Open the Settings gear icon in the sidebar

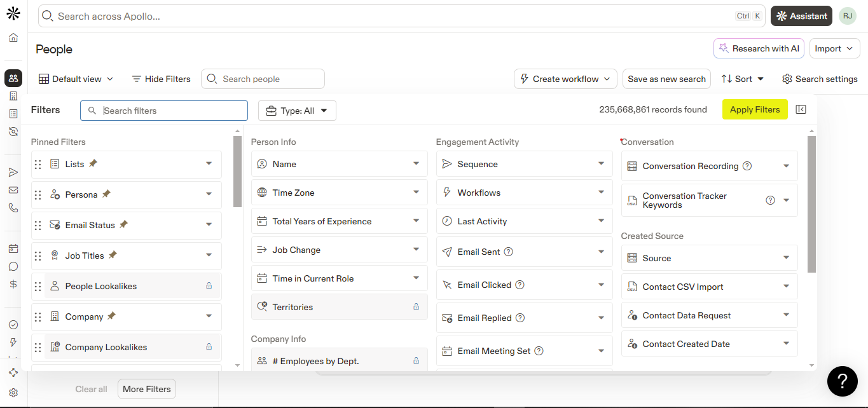13,393
